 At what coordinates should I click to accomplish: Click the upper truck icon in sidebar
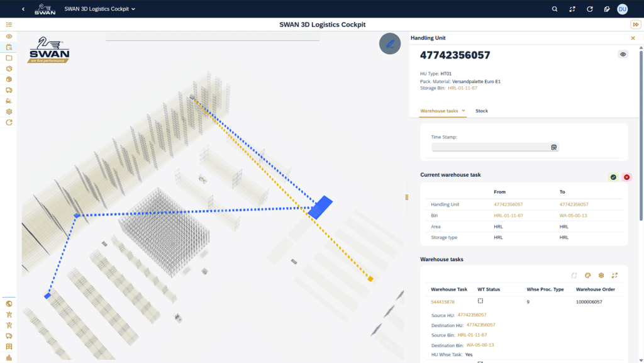tap(9, 90)
